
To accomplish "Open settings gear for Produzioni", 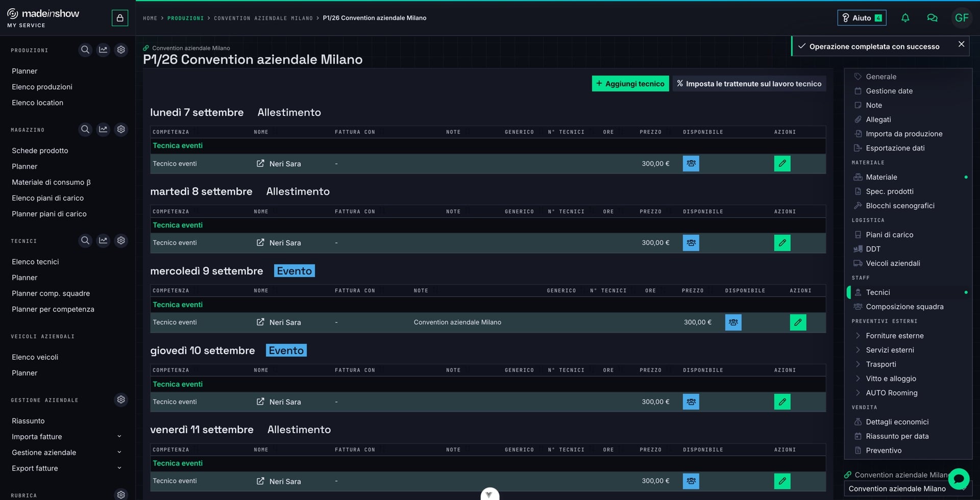I will point(121,50).
